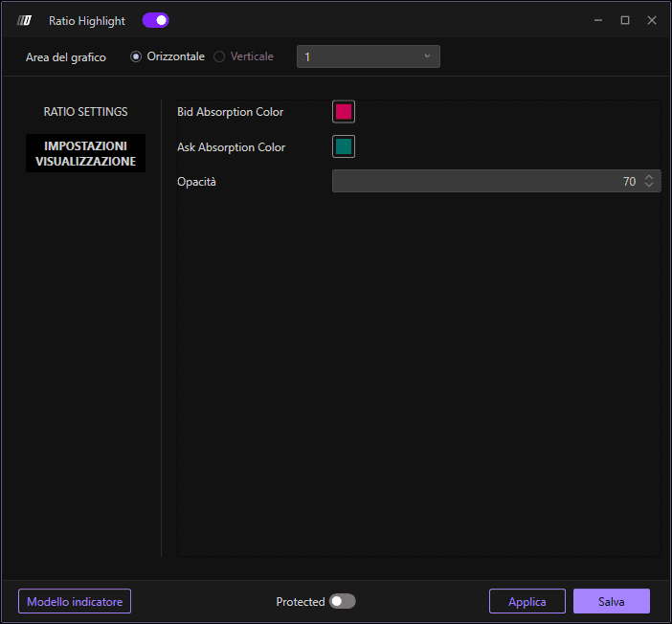Minimize the Ratio Highlight window
The height and width of the screenshot is (624, 672).
[x=598, y=20]
